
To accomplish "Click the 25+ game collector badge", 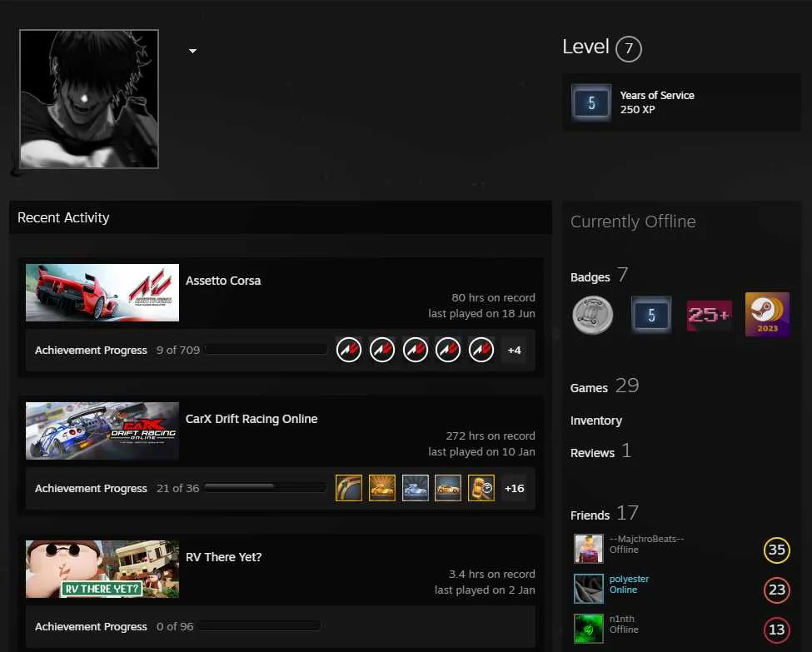I will (710, 315).
